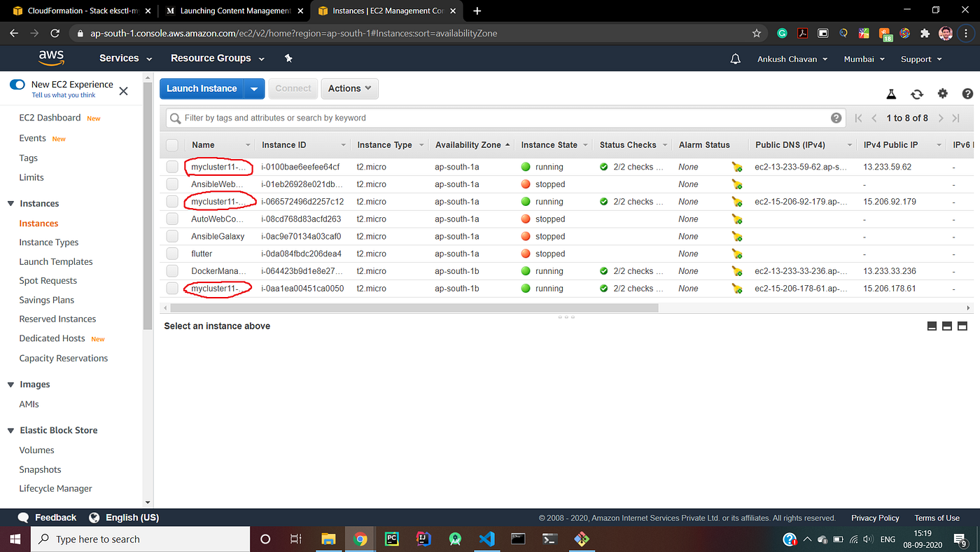Check the AnsibleWeb instance row checkbox

pos(172,184)
